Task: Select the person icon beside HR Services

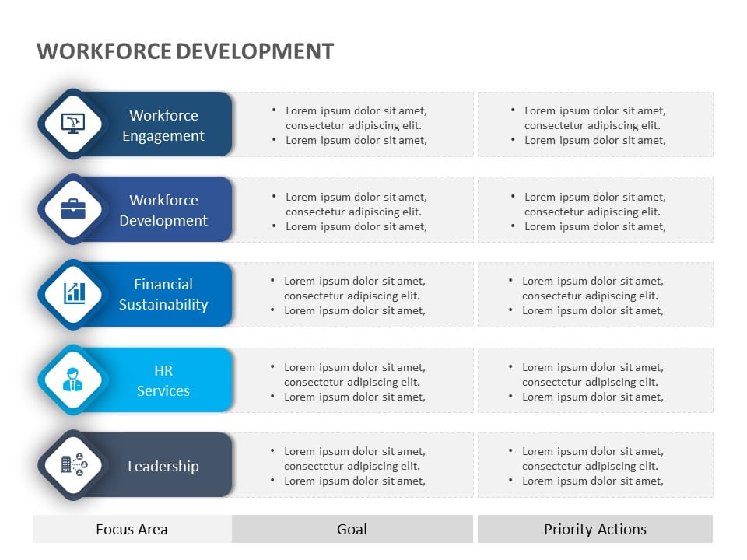Action: pos(72,380)
